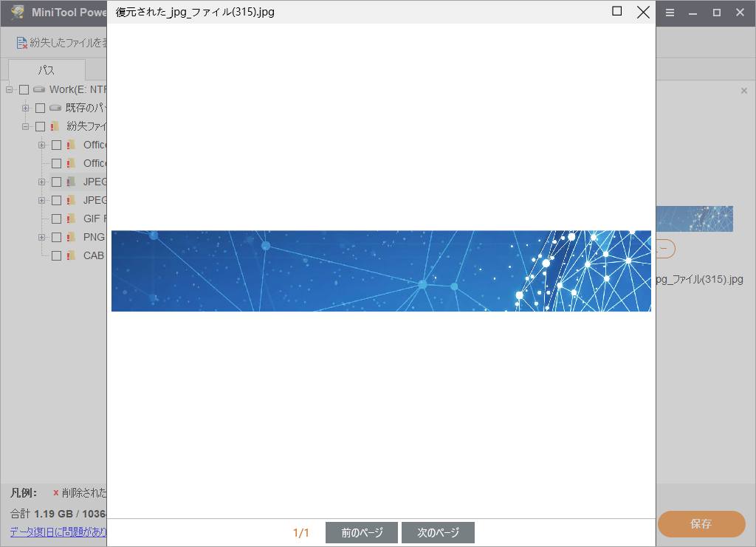Click the lost-file document icon in toolbar
This screenshot has width=756, height=547.
click(22, 43)
